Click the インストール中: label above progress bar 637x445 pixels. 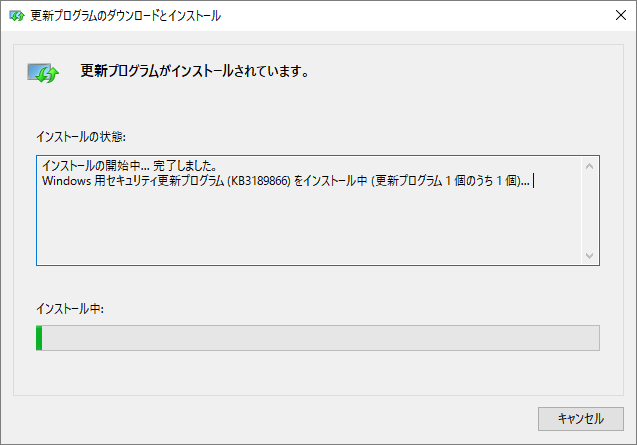pos(69,309)
